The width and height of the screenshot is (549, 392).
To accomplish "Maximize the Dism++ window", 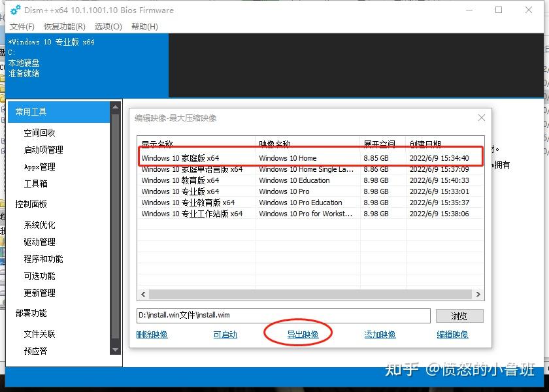I will [499, 10].
